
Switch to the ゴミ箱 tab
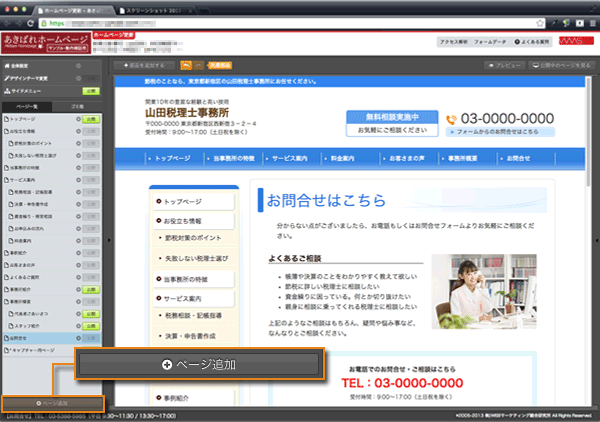[78, 105]
